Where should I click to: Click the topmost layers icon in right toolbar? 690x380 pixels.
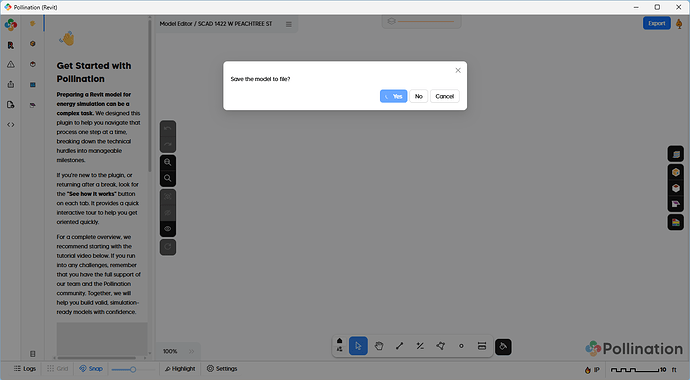pyautogui.click(x=676, y=154)
